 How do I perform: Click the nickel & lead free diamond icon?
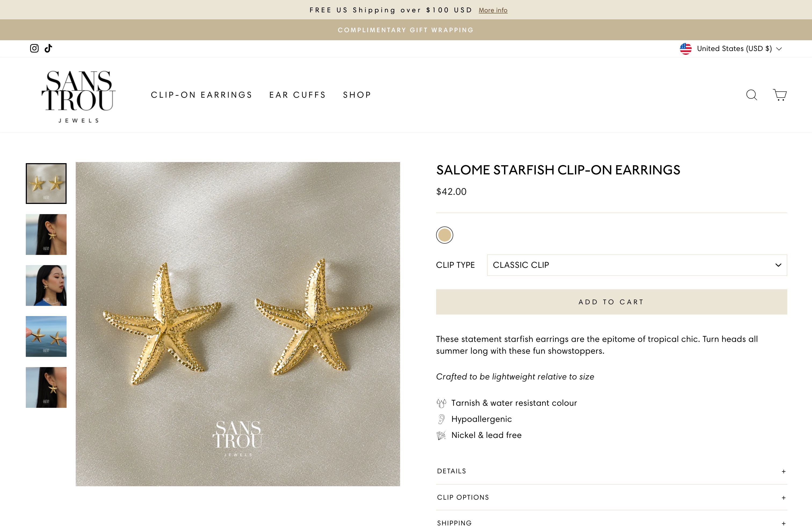(x=442, y=435)
